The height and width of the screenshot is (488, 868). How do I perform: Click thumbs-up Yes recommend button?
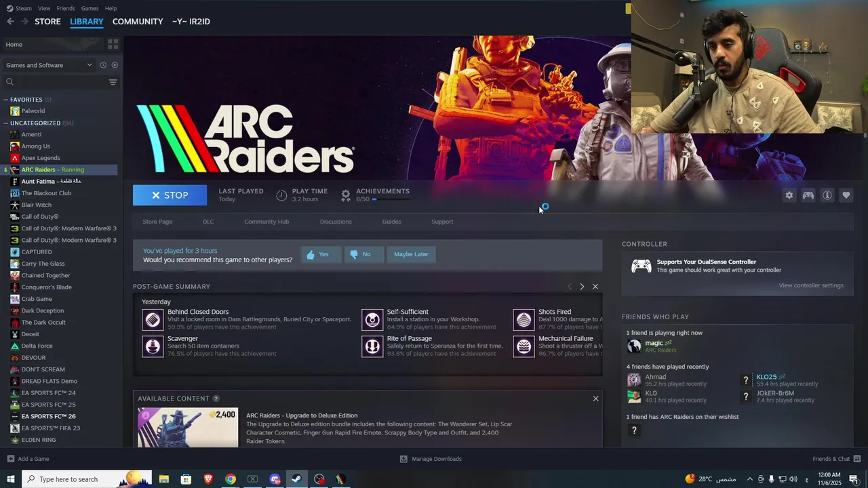[x=321, y=254]
